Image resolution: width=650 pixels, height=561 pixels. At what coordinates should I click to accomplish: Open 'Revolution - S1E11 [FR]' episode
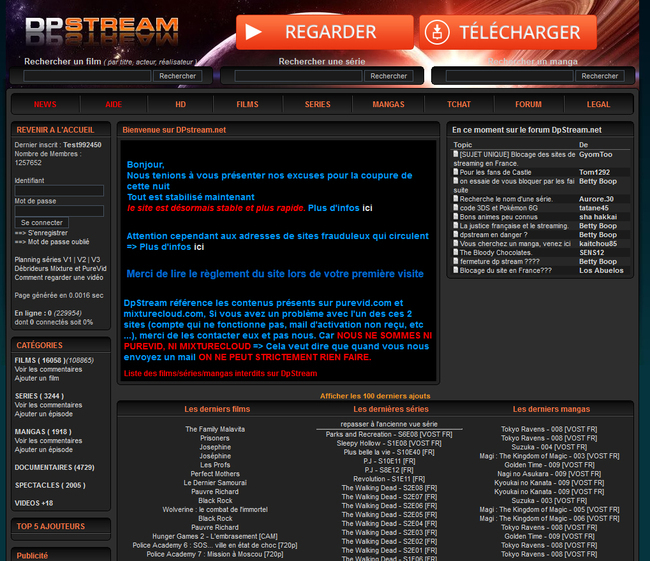click(389, 479)
